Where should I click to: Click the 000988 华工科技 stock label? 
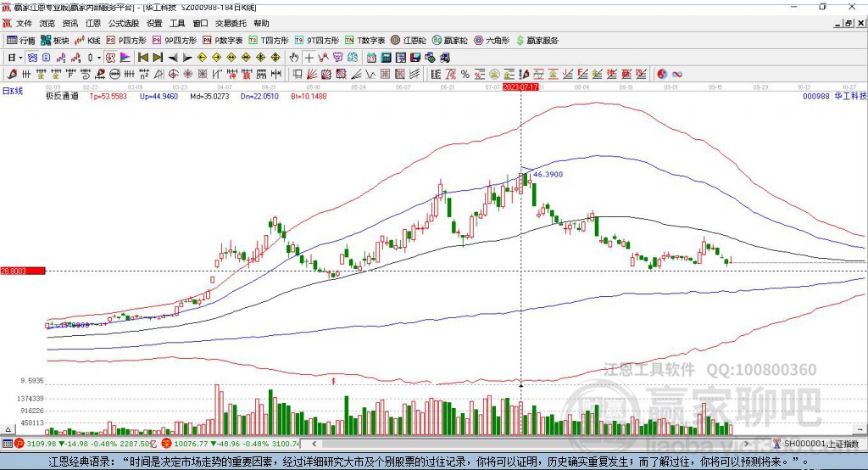tap(835, 96)
